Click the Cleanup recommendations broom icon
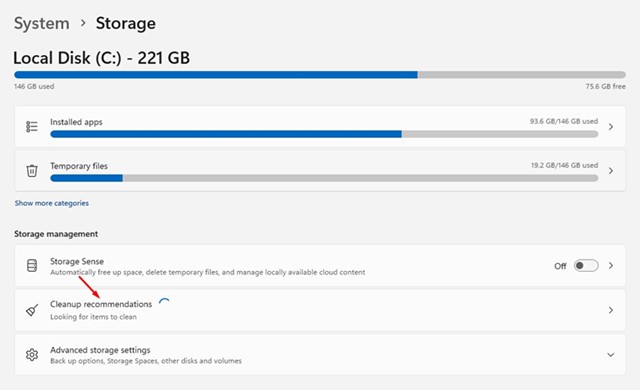This screenshot has width=640, height=390. [x=32, y=310]
